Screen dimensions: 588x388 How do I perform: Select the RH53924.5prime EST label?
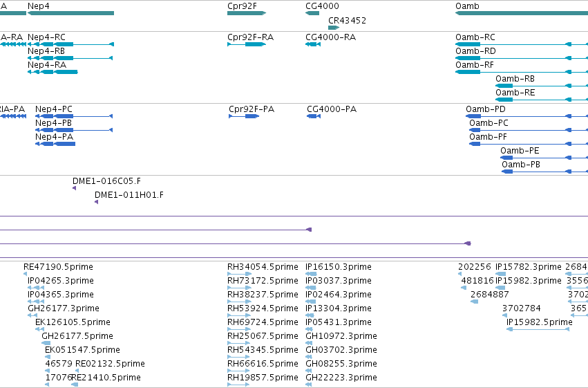point(263,308)
